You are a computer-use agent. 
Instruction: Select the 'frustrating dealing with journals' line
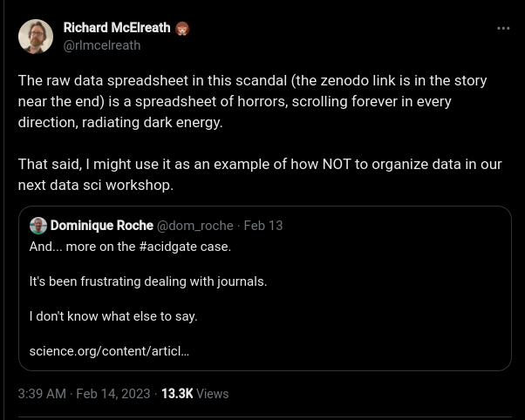(148, 281)
